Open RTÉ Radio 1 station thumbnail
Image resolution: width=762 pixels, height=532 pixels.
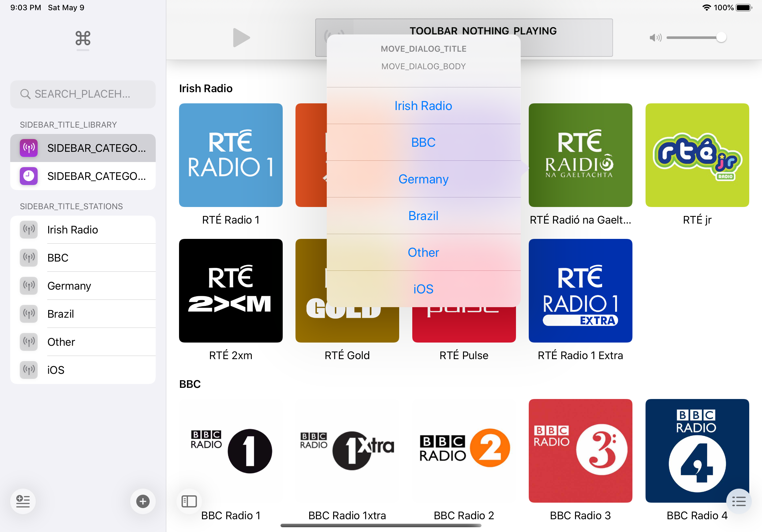coord(231,155)
